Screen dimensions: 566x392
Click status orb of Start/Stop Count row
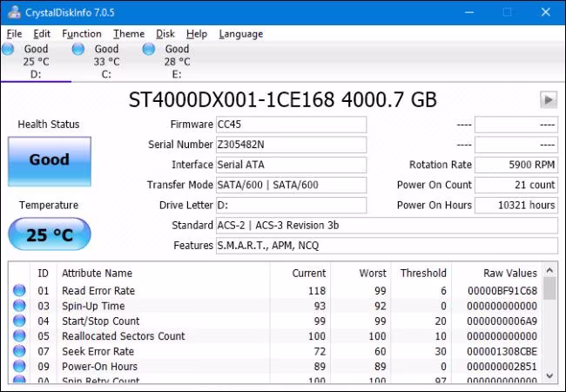tap(19, 321)
